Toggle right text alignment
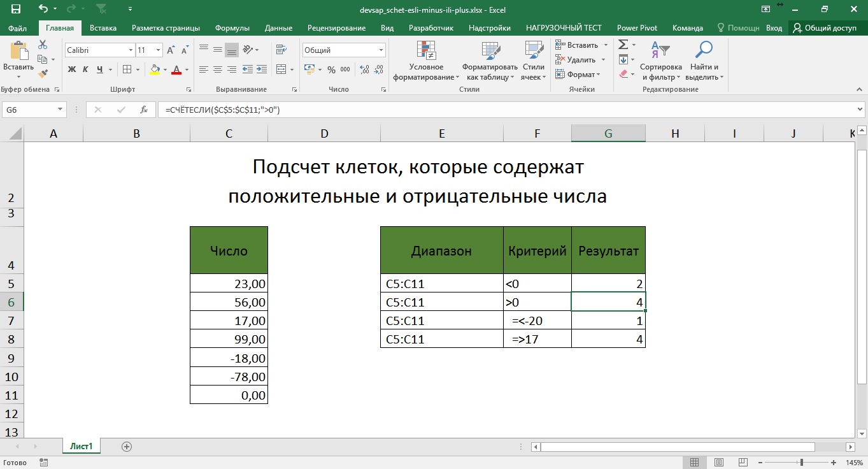This screenshot has width=868, height=469. [x=232, y=69]
